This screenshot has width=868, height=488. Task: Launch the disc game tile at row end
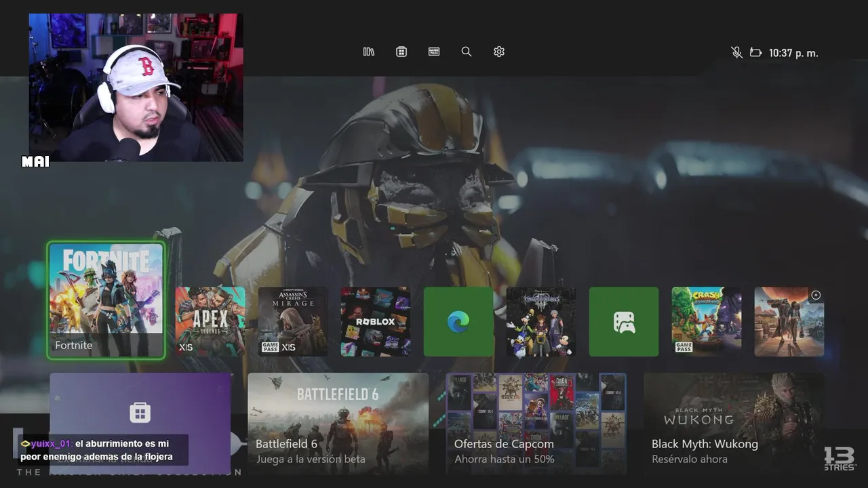click(x=789, y=321)
